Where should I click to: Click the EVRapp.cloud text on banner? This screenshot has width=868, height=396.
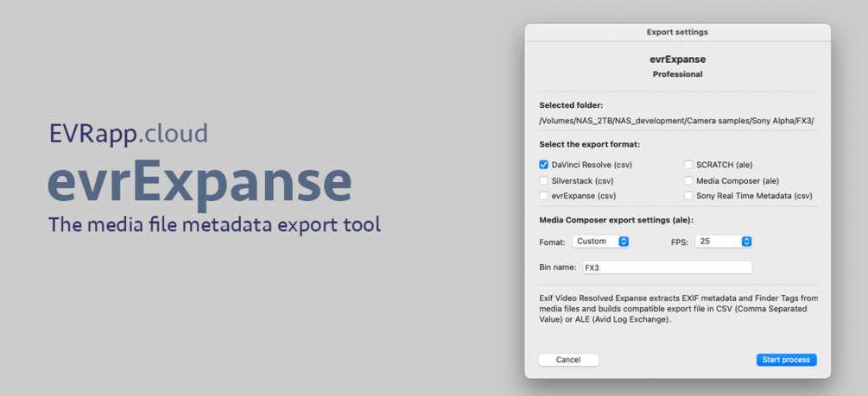(129, 135)
